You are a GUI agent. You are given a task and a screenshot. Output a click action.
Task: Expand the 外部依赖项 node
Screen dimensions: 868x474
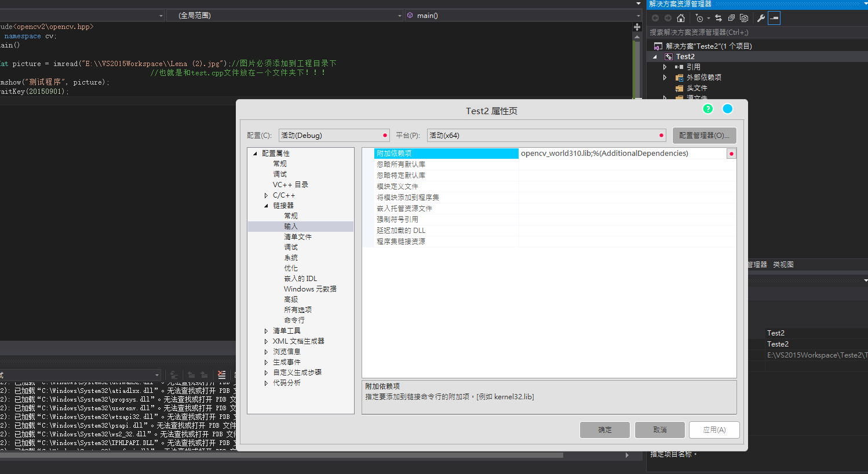[x=665, y=78]
